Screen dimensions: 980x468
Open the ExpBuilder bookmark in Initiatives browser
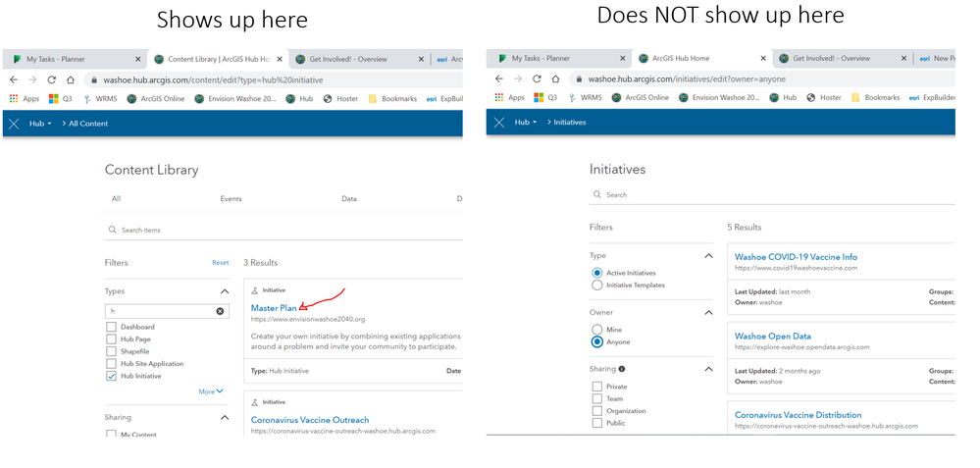(x=933, y=97)
